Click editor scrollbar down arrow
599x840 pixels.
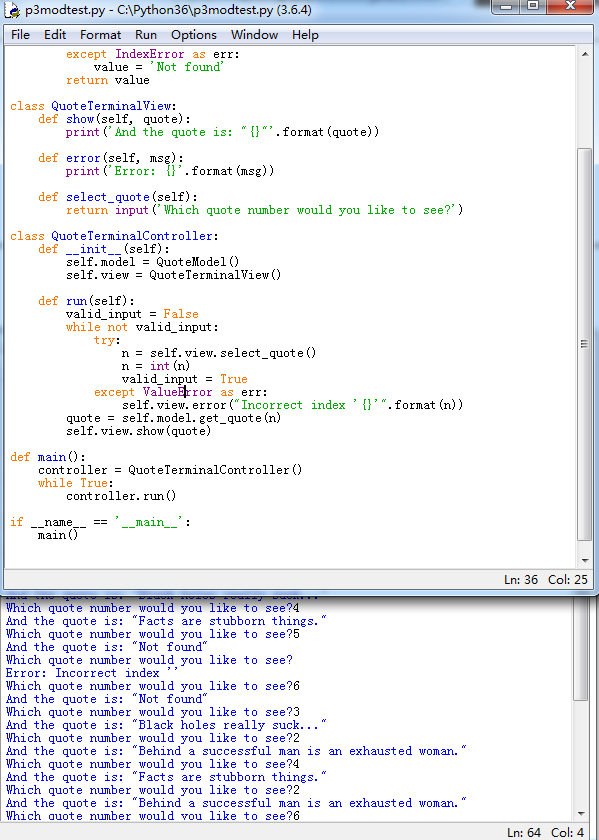pyautogui.click(x=585, y=560)
